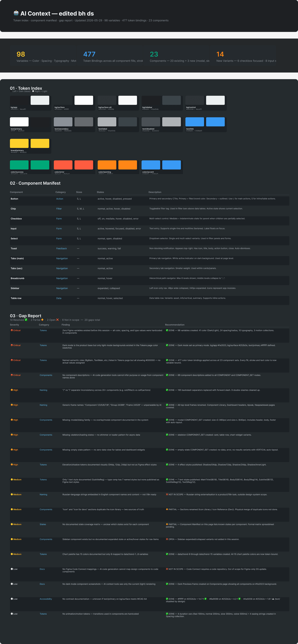This screenshot has height=644, width=298.
Task: Click the Severity column header
Action: tap(14, 325)
